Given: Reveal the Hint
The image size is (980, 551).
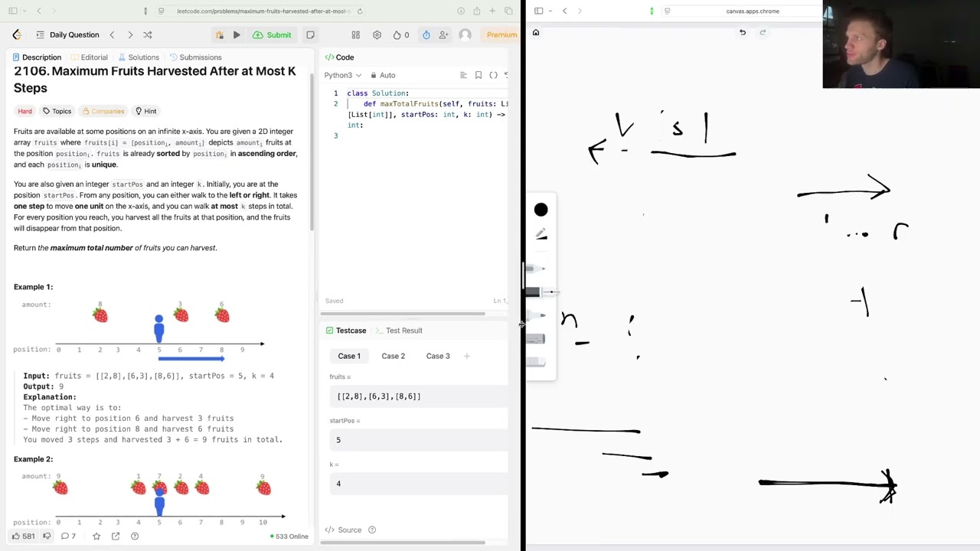Looking at the screenshot, I should click(x=145, y=111).
